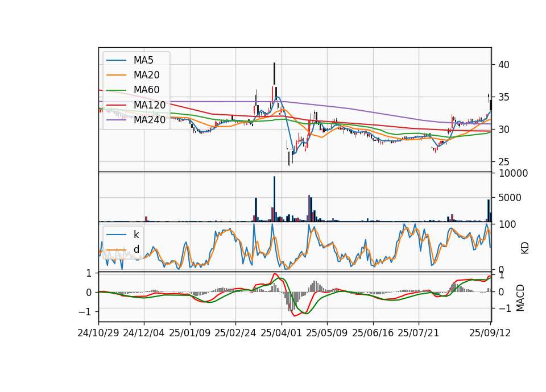Click the 24/12/04 date axis label

pos(144,333)
